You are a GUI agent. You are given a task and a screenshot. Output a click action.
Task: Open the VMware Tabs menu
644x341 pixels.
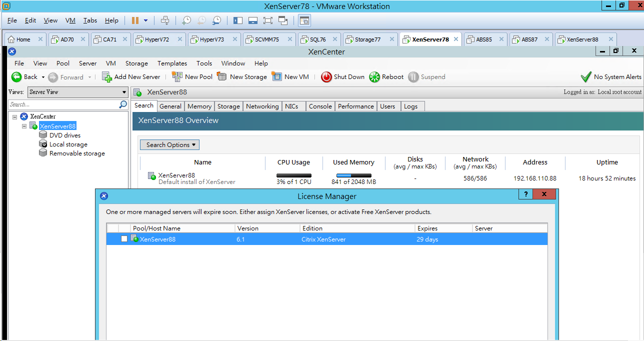tap(90, 20)
